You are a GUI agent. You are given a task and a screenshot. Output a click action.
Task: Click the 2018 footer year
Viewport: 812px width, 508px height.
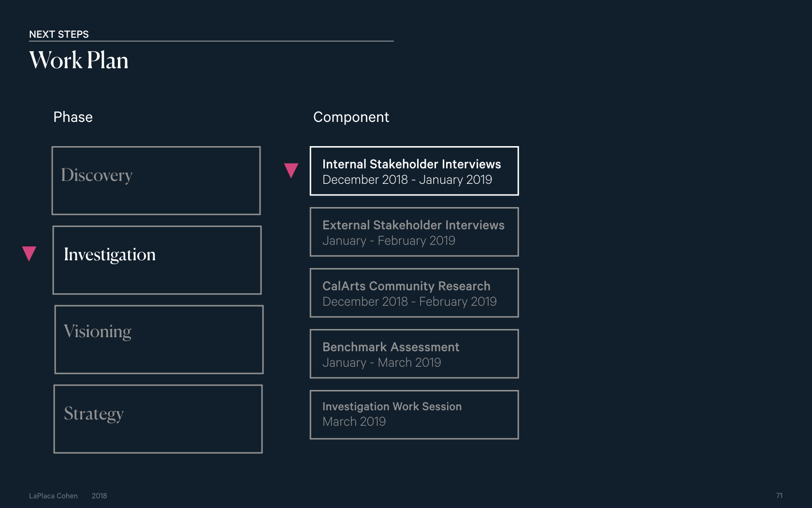(x=99, y=496)
